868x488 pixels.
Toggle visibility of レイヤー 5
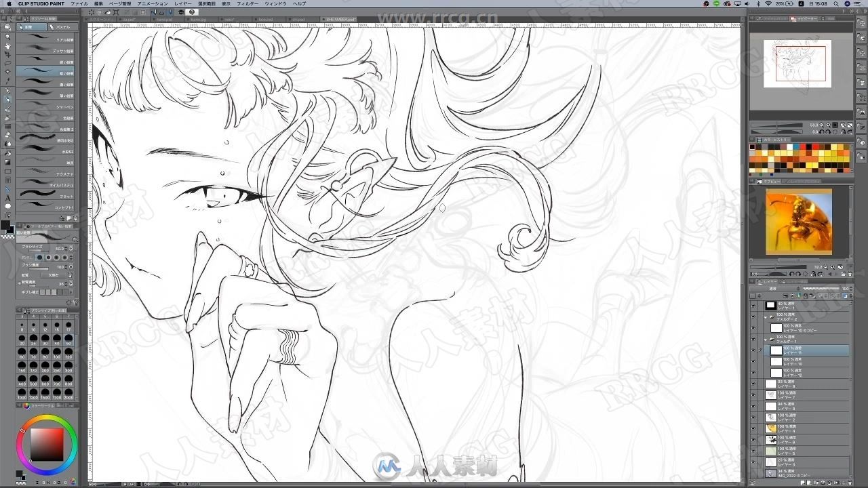point(753,451)
